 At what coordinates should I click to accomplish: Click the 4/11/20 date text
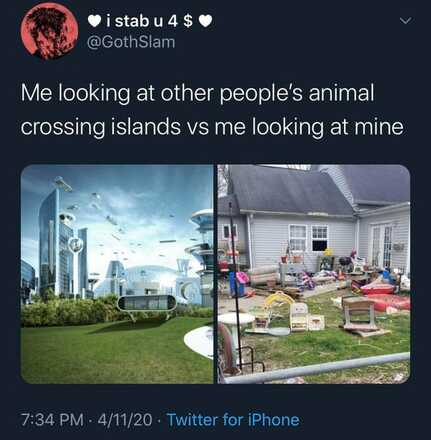[124, 419]
